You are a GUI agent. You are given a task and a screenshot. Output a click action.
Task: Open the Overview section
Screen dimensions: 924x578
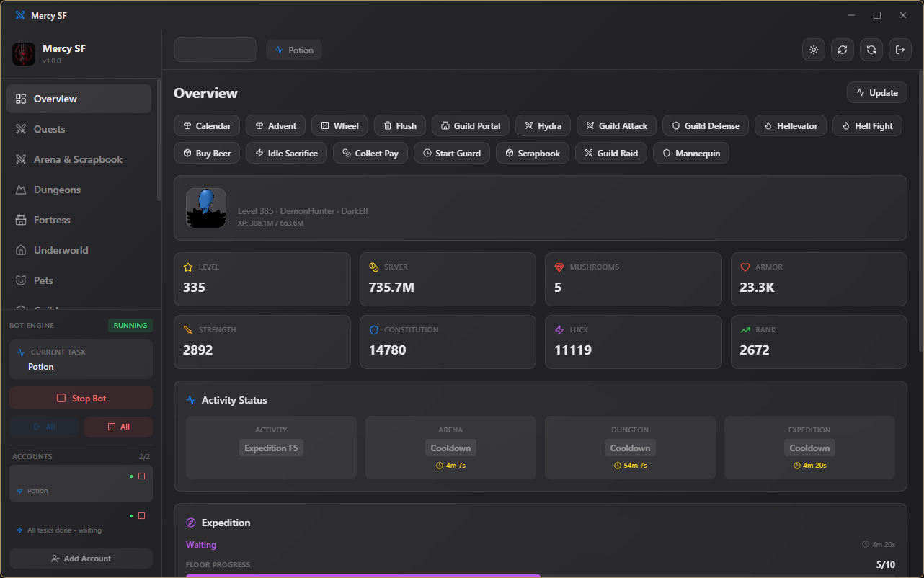click(x=79, y=99)
